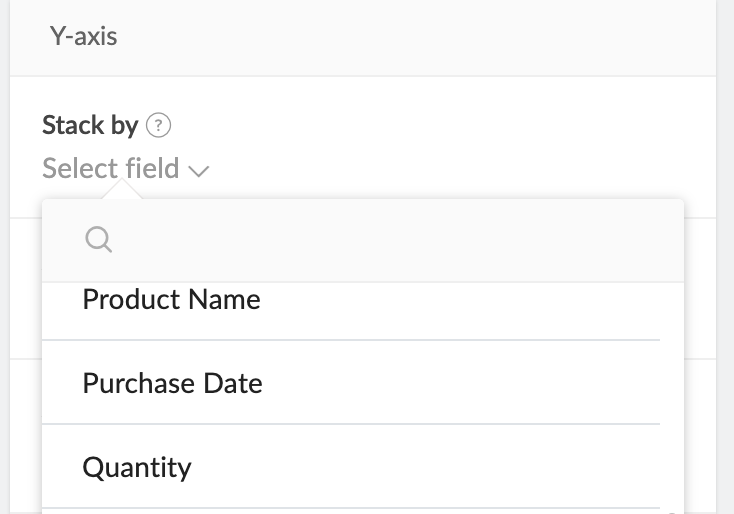Click the Y-axis section header

[84, 37]
